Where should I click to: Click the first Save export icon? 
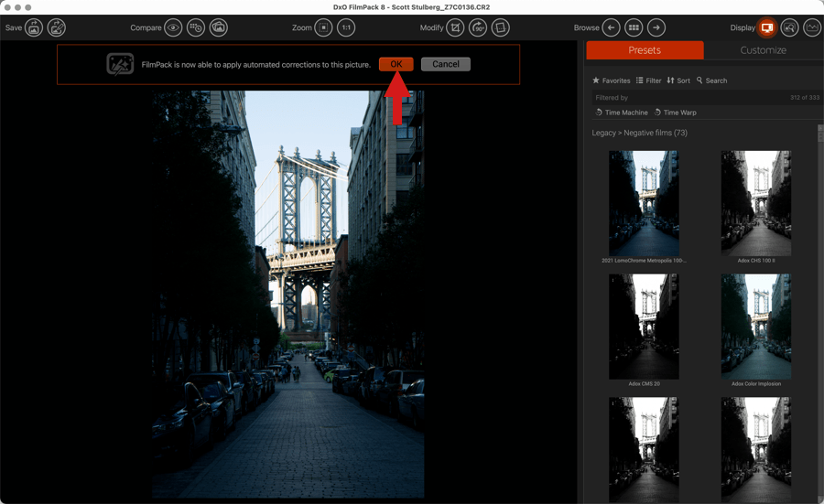(x=34, y=28)
